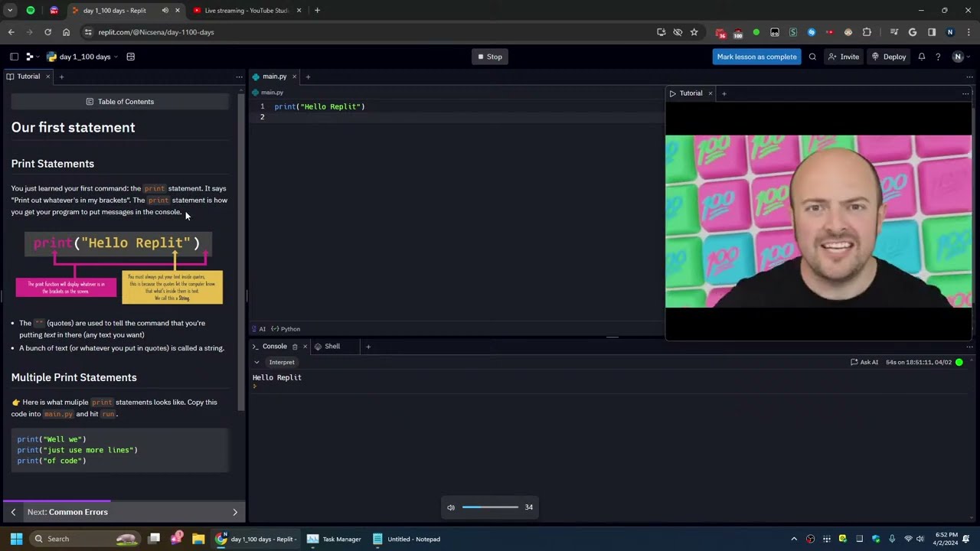Open floating video pane options menu
Viewport: 980px width, 551px height.
(x=965, y=93)
